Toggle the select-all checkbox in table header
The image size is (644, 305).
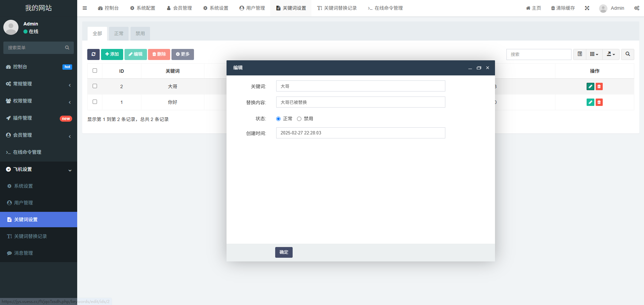(x=95, y=70)
